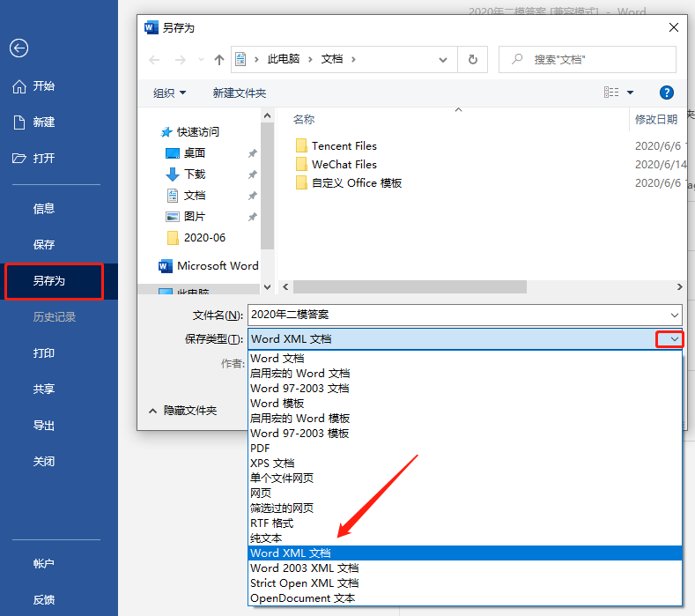Image resolution: width=695 pixels, height=616 pixels.
Task: Click the pin icon next to 桌面
Action: click(252, 153)
